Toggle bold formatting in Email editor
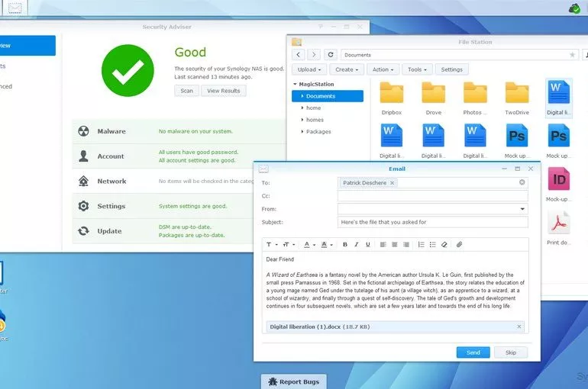Screen dimensions: 588x389 pos(344,245)
